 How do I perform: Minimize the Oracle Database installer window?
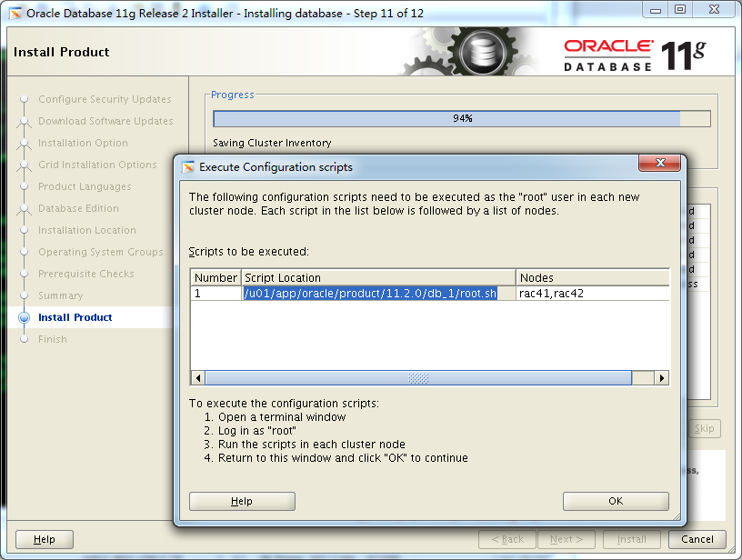pos(656,10)
